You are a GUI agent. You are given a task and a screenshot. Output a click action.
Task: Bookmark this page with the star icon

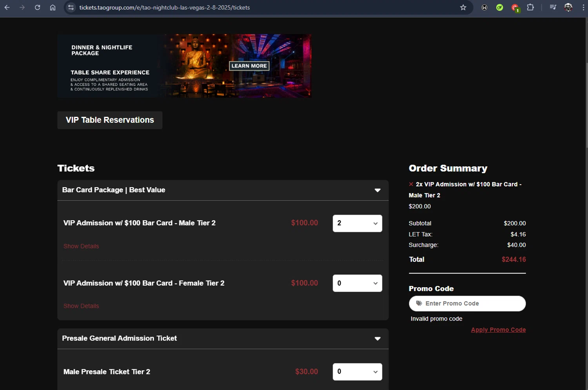coord(463,7)
